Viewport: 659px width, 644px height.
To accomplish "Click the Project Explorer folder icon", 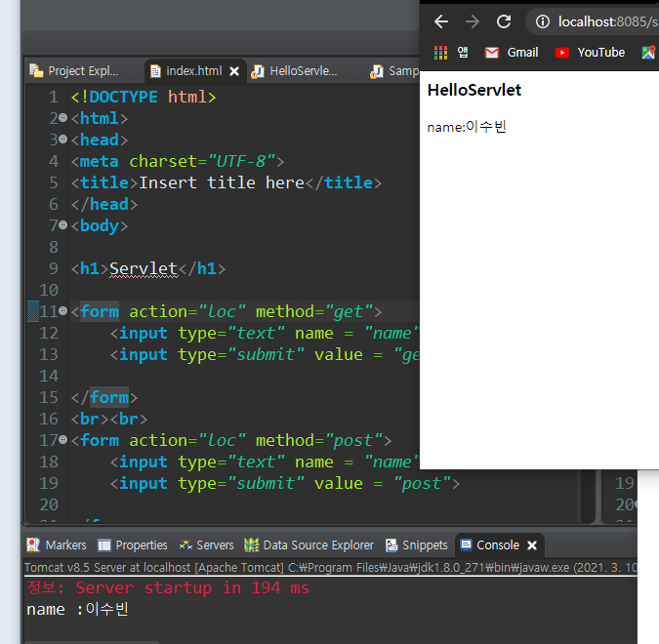I will tap(36, 70).
